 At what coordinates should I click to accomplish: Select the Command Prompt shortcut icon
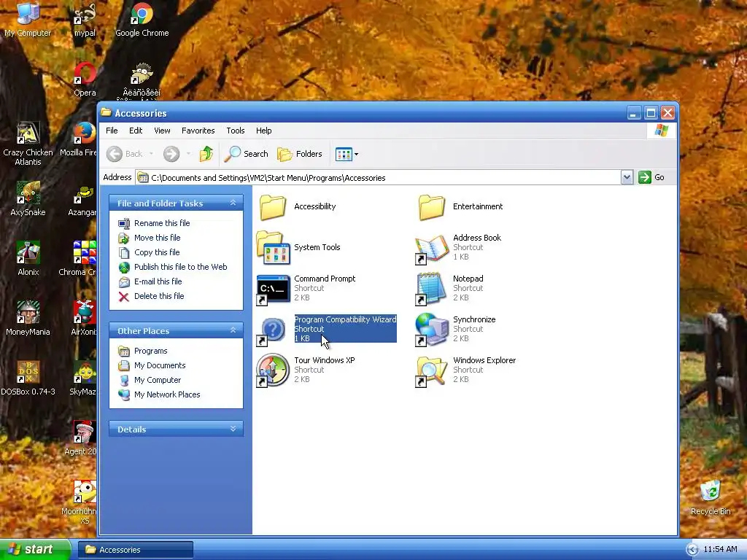point(273,289)
